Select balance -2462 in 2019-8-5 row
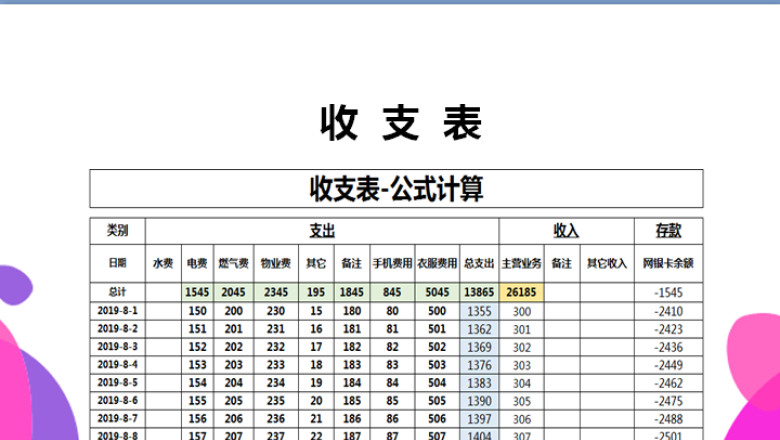The image size is (780, 440). pyautogui.click(x=668, y=383)
